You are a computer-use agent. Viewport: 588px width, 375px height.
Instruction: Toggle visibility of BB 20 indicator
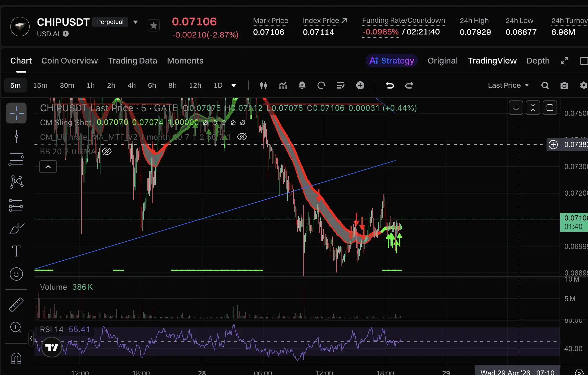pyautogui.click(x=107, y=151)
